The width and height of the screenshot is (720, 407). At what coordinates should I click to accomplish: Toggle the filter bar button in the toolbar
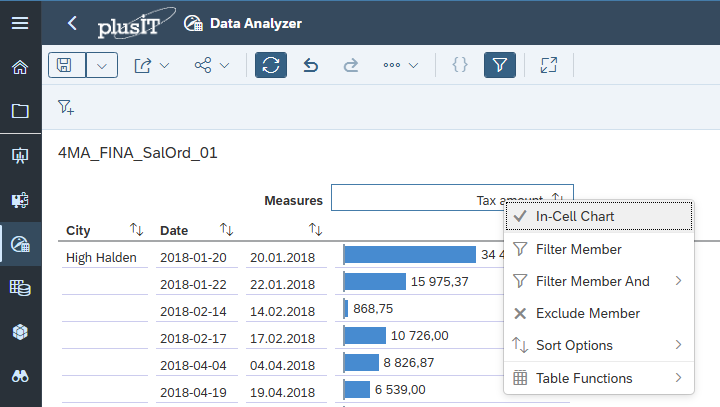[x=500, y=65]
